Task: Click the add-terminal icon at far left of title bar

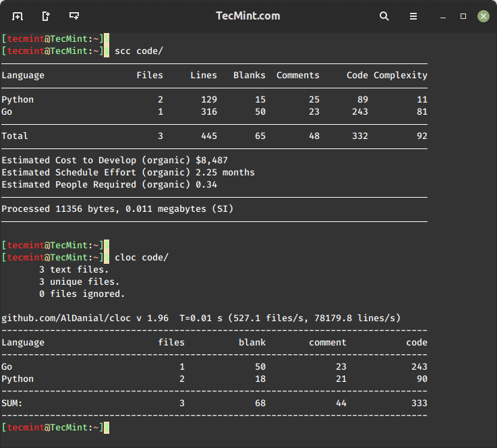Action: pos(17,16)
